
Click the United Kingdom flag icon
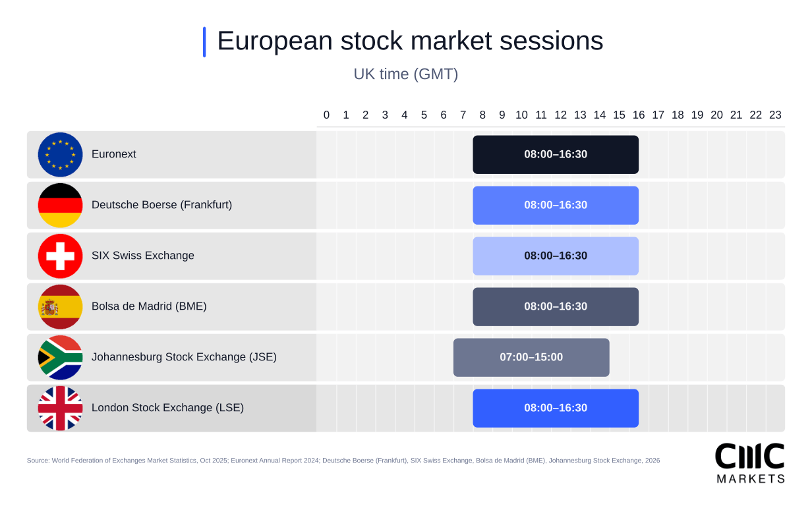(60, 408)
